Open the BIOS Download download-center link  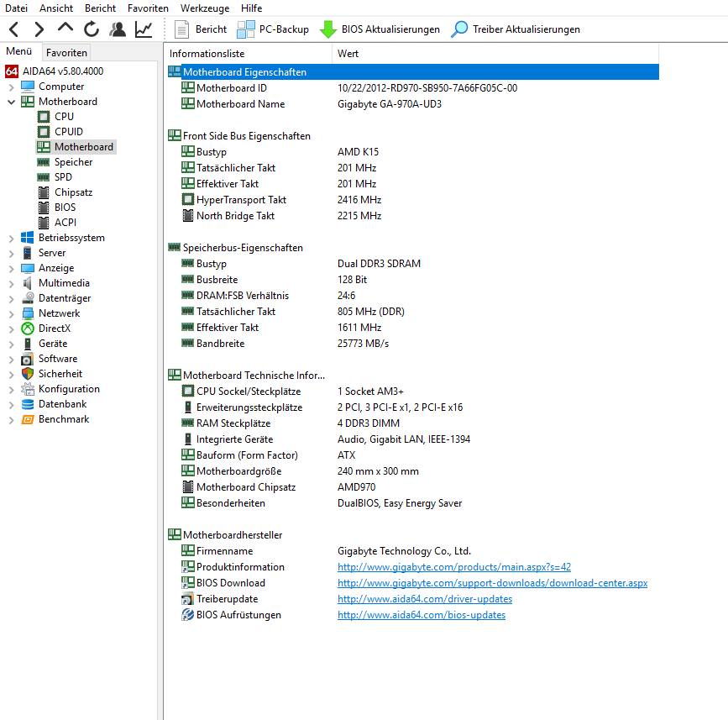tap(493, 582)
